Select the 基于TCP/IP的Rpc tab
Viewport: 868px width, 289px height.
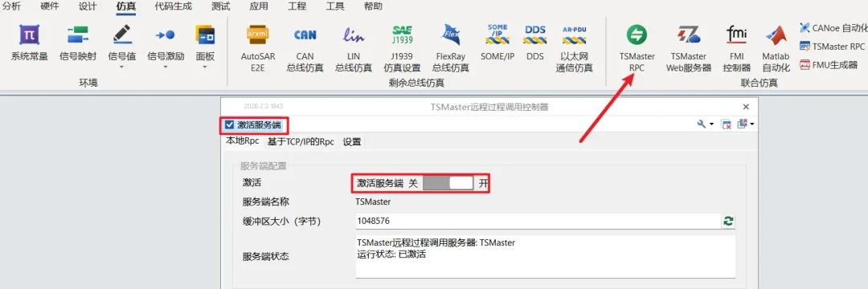pos(301,142)
